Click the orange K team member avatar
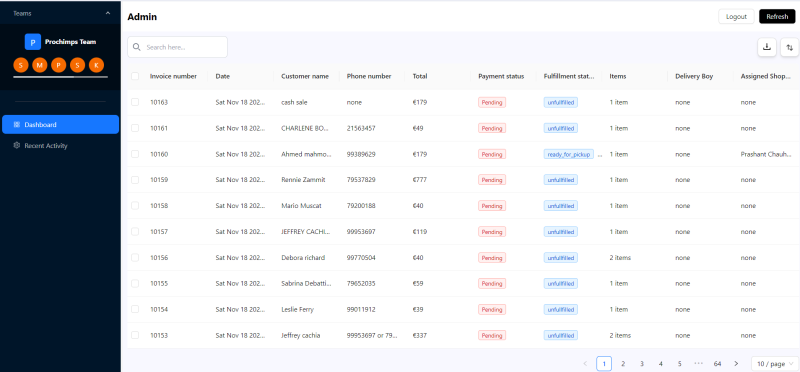Image resolution: width=800 pixels, height=372 pixels. click(96, 65)
